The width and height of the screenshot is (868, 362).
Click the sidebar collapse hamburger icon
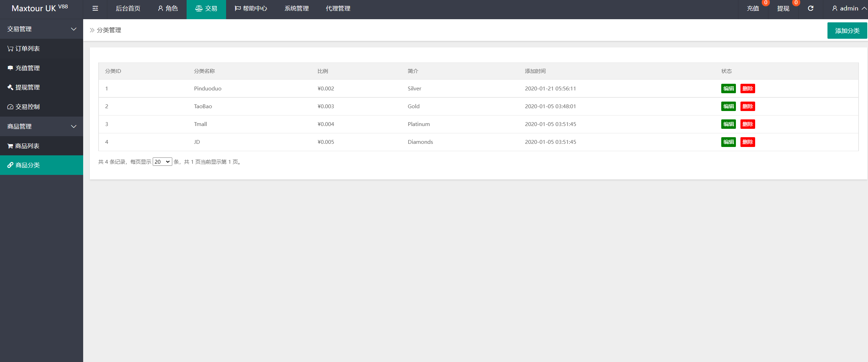tap(95, 8)
